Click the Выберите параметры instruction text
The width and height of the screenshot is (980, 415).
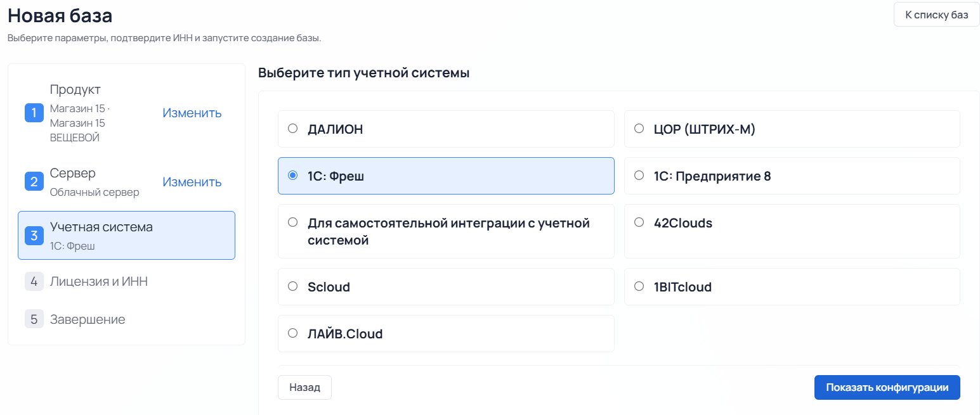pos(164,38)
